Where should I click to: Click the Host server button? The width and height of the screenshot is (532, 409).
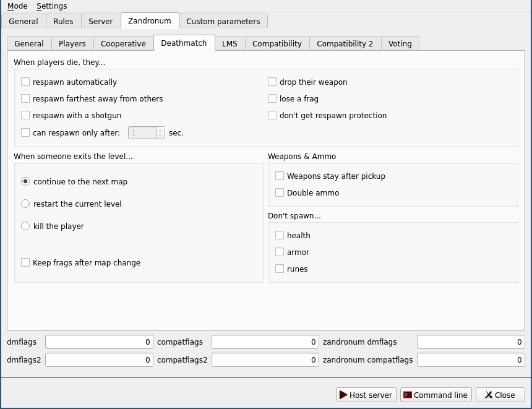(367, 395)
